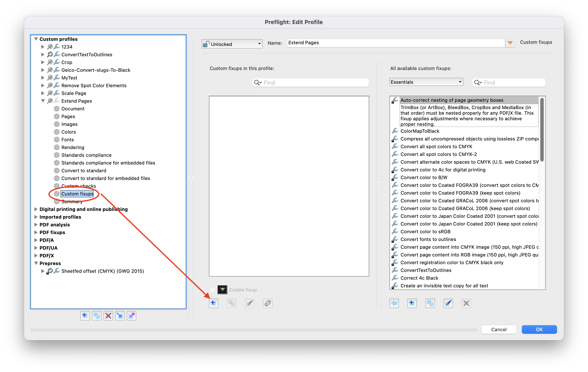Select the Custom fixups radio button
The height and width of the screenshot is (372, 588).
[57, 194]
